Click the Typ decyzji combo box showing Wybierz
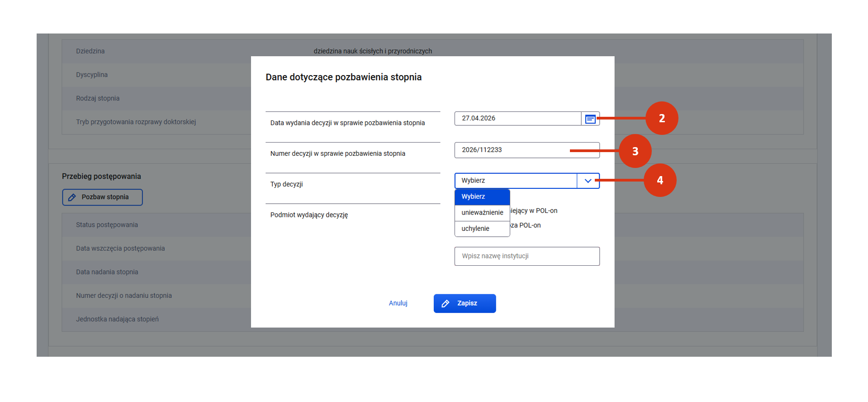The image size is (868, 402). pos(516,181)
